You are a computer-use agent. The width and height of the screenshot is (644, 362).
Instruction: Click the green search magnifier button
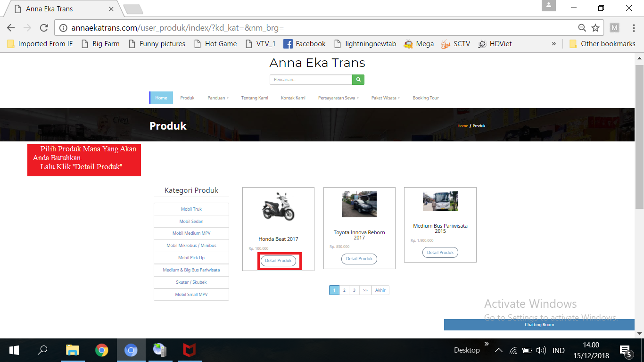(358, 80)
